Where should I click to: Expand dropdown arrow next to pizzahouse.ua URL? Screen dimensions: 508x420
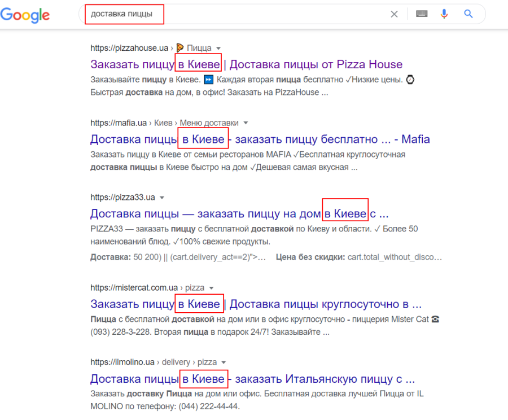(218, 49)
